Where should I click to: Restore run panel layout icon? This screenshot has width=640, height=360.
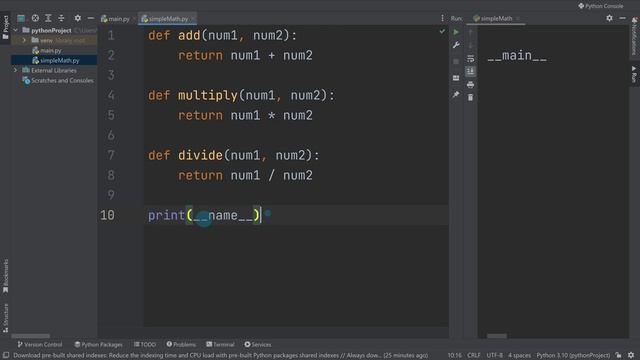point(456,78)
